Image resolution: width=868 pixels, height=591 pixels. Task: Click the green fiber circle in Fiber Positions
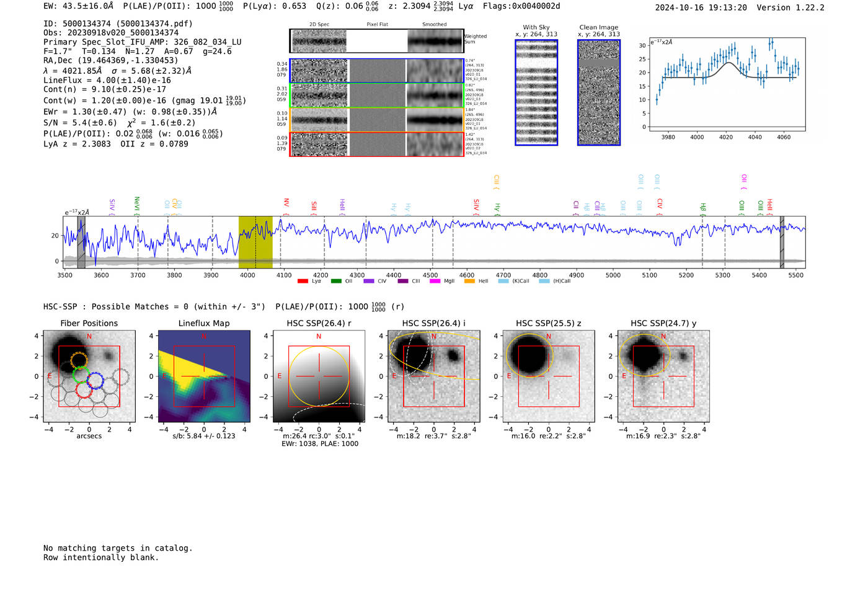pyautogui.click(x=81, y=375)
